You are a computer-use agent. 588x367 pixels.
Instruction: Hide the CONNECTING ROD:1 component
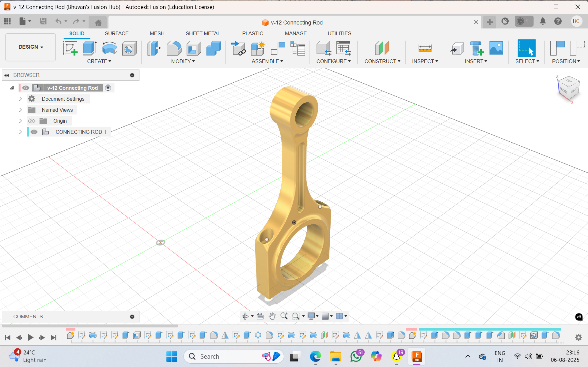[34, 132]
